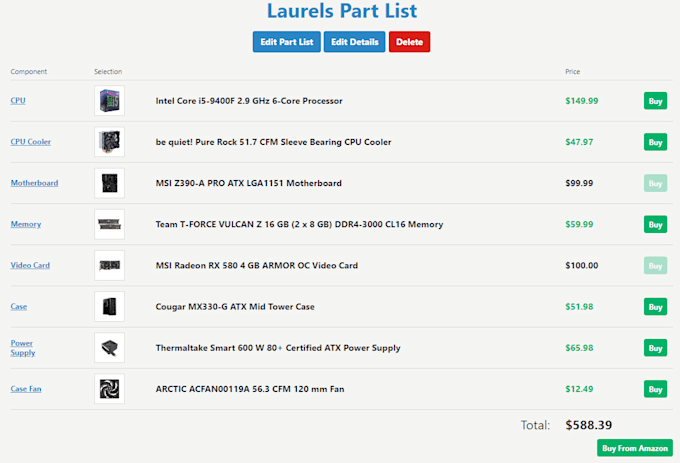Click the Buy From Amazon button
Viewport: 680px width, 463px height.
635,448
